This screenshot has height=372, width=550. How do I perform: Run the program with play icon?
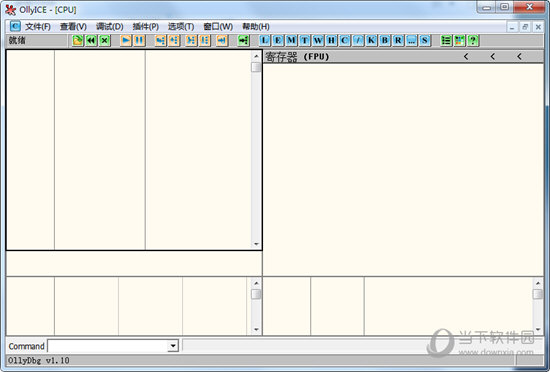point(126,41)
